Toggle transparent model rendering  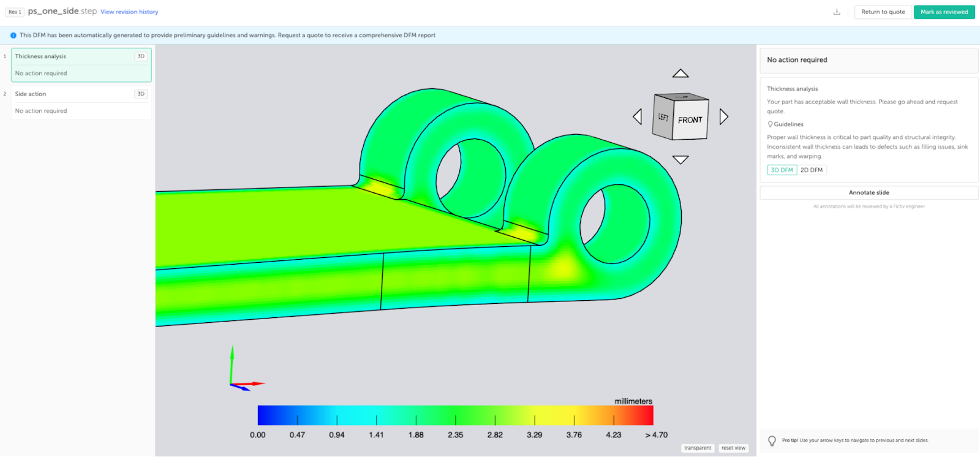tap(698, 448)
